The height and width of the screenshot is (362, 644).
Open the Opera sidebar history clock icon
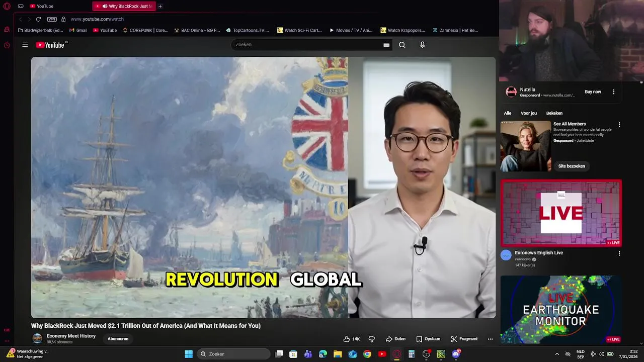[7, 45]
